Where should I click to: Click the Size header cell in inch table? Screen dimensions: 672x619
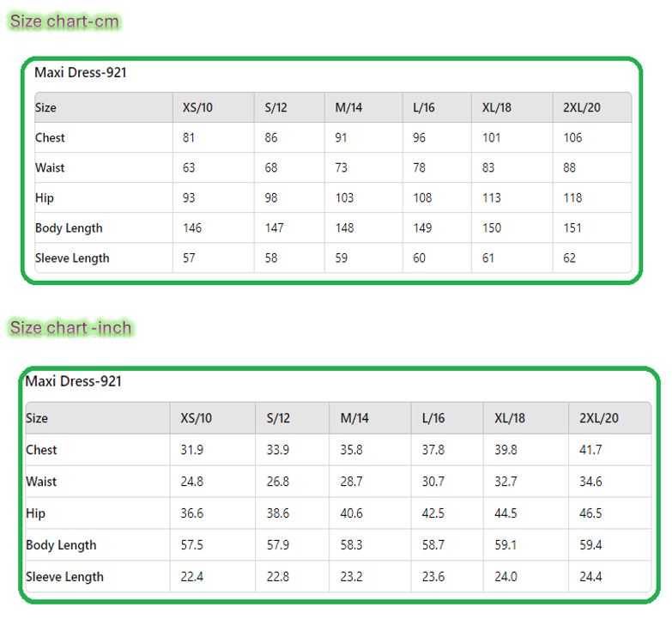(x=37, y=418)
